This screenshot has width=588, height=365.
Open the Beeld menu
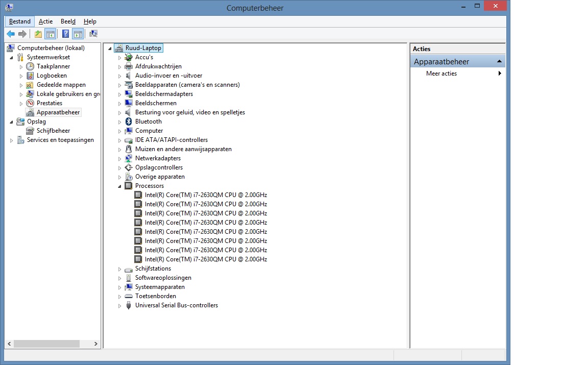pyautogui.click(x=68, y=21)
